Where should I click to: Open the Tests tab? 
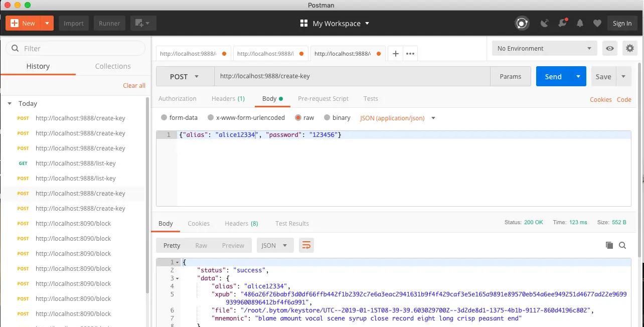click(x=371, y=99)
